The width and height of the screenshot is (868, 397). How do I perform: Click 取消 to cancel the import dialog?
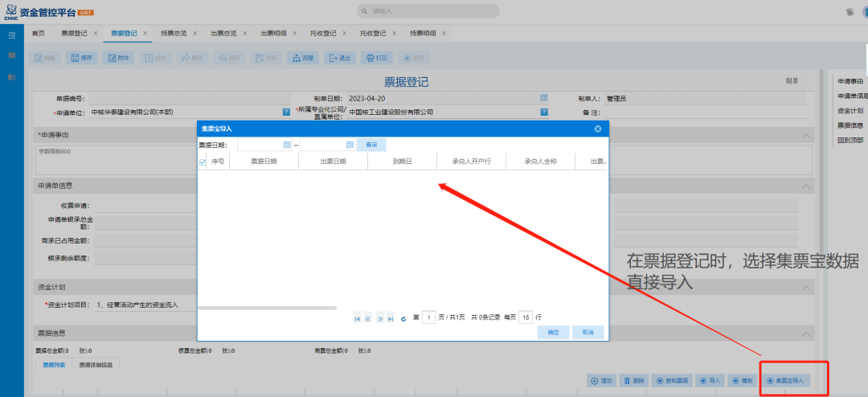point(588,332)
